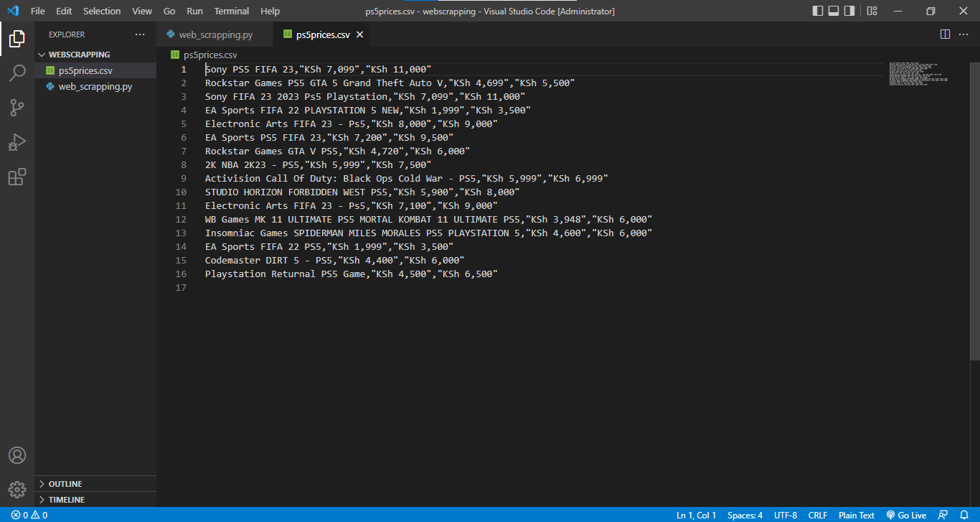Change file encoding via UTF-8
The image size is (980, 522).
pos(786,515)
